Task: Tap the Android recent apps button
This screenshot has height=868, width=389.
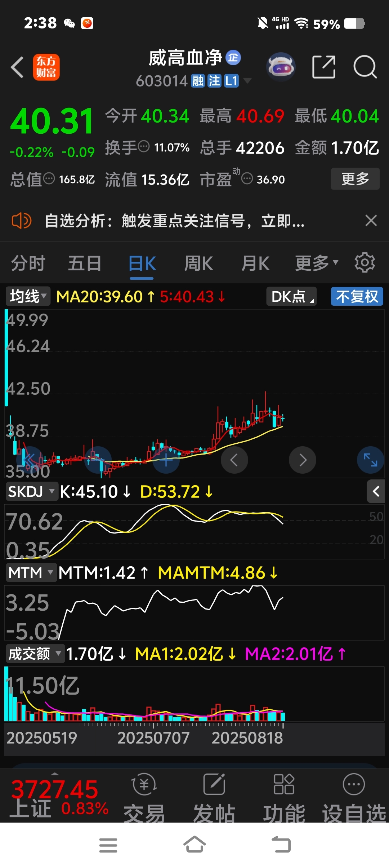Action: (x=108, y=845)
